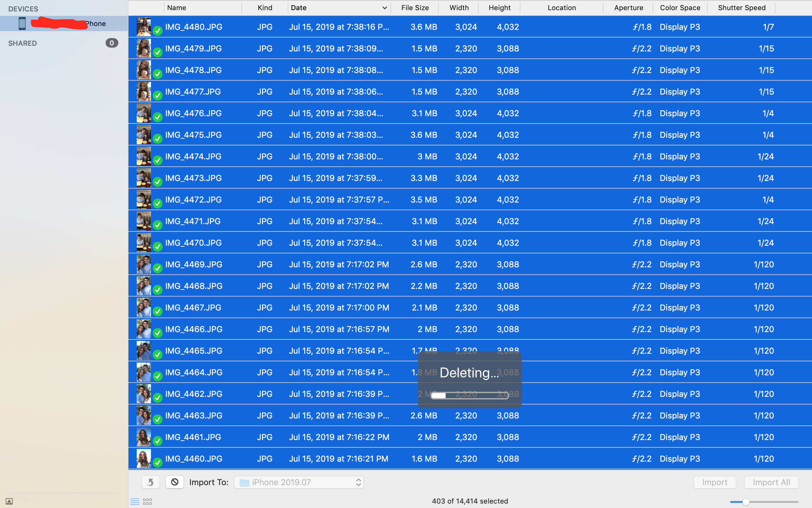Click thumbnail of IMG_4469.JPG
The image size is (812, 508).
(x=144, y=264)
